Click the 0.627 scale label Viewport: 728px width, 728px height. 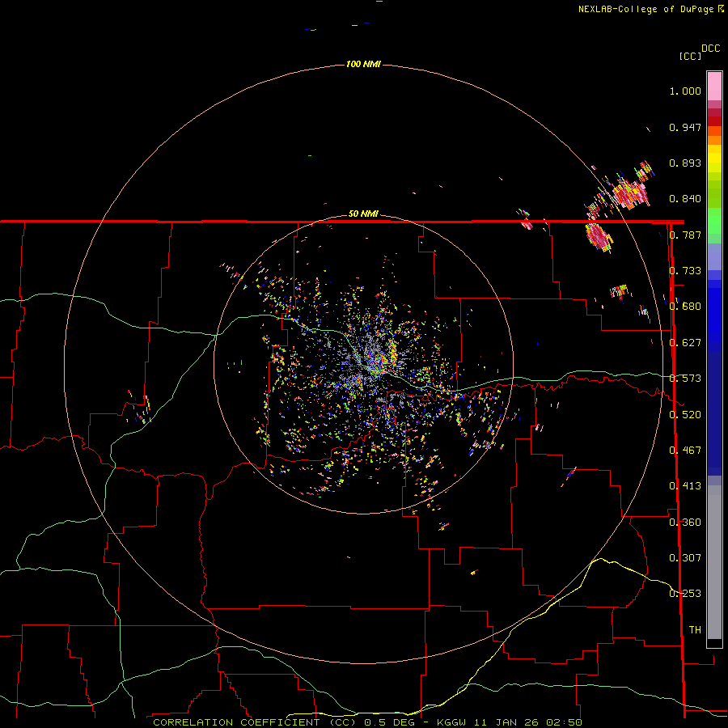point(685,343)
